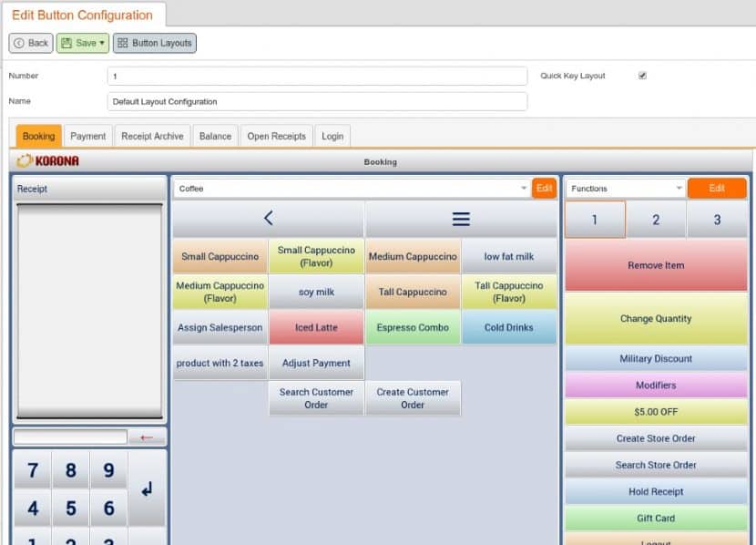Click the back chevron arrow in product grid
The image size is (756, 545).
coord(268,219)
